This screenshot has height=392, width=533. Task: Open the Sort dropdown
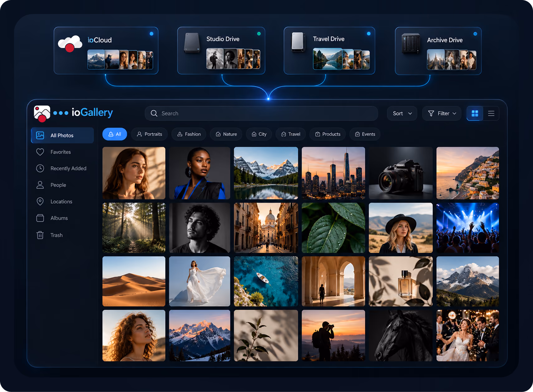pos(402,113)
